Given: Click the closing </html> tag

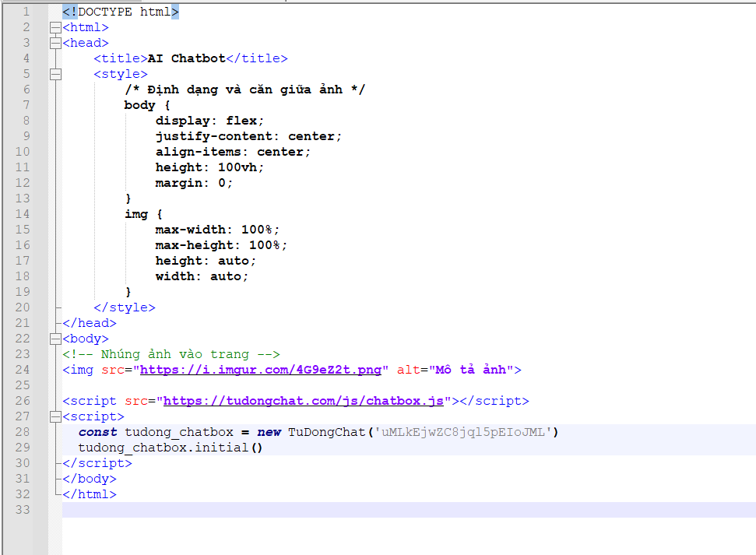Looking at the screenshot, I should 90,494.
